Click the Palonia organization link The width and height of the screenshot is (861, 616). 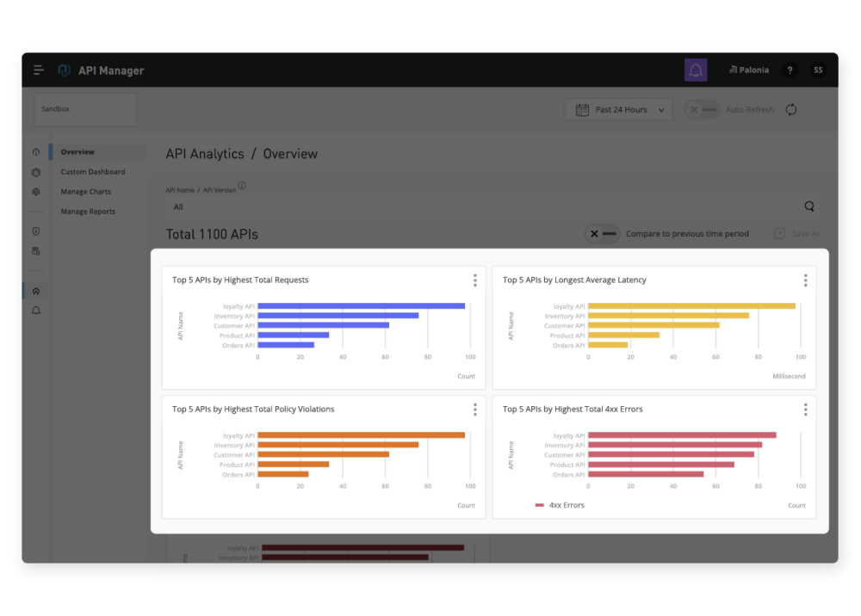point(748,70)
